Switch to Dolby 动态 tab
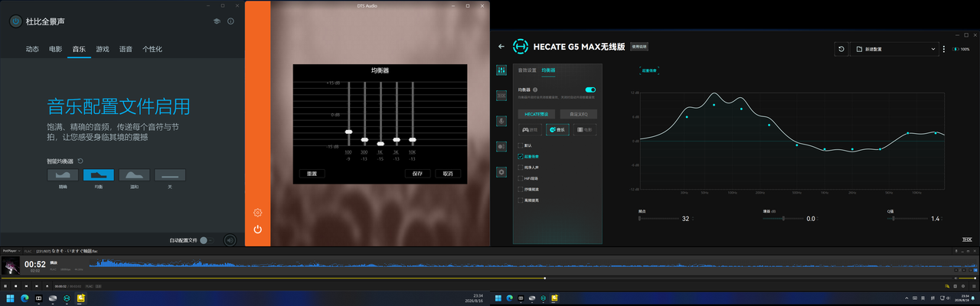This screenshot has width=980, height=306. click(x=32, y=49)
